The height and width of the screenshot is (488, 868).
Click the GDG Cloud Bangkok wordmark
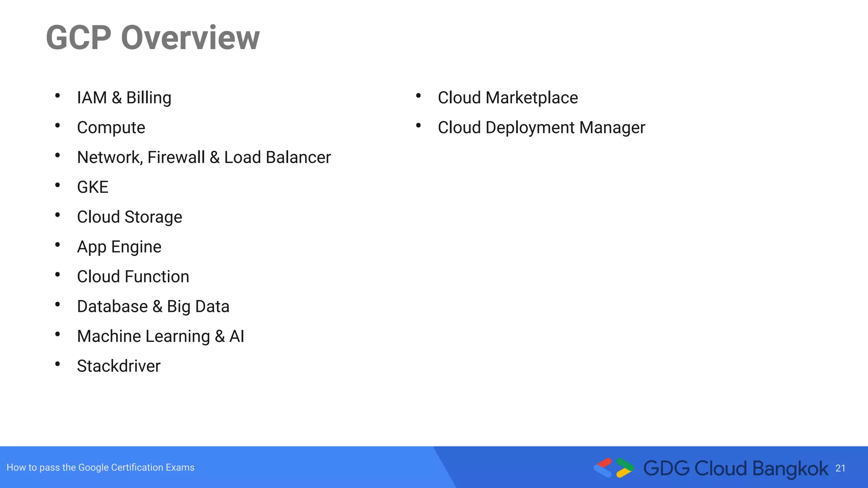(736, 469)
